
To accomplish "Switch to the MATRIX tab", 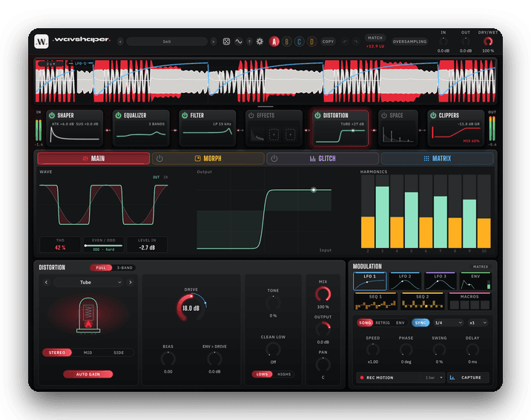I will pos(438,159).
